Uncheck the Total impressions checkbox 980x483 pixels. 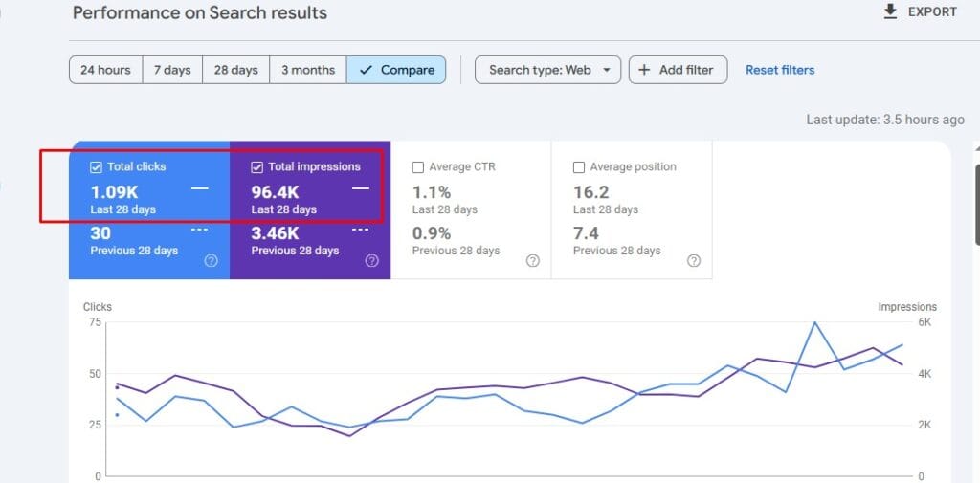256,167
